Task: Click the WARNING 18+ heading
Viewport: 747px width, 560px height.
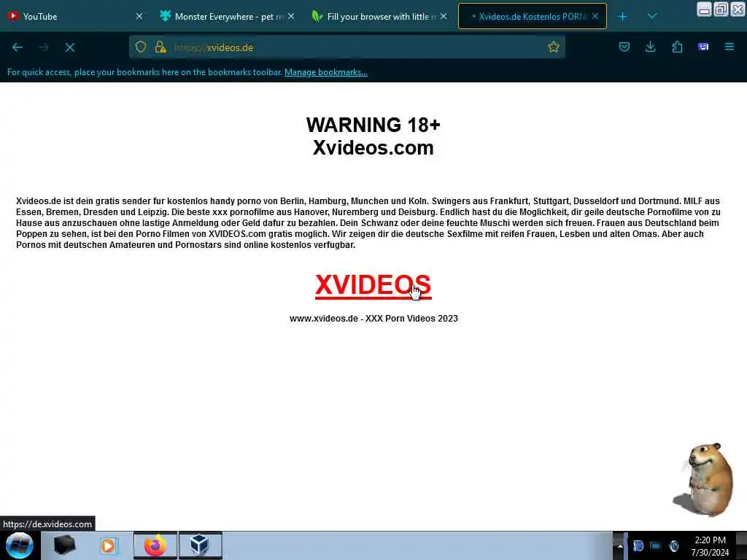Action: 373,125
